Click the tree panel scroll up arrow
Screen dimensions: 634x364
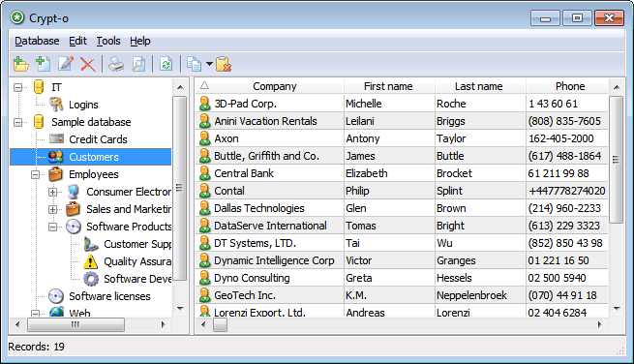click(180, 86)
